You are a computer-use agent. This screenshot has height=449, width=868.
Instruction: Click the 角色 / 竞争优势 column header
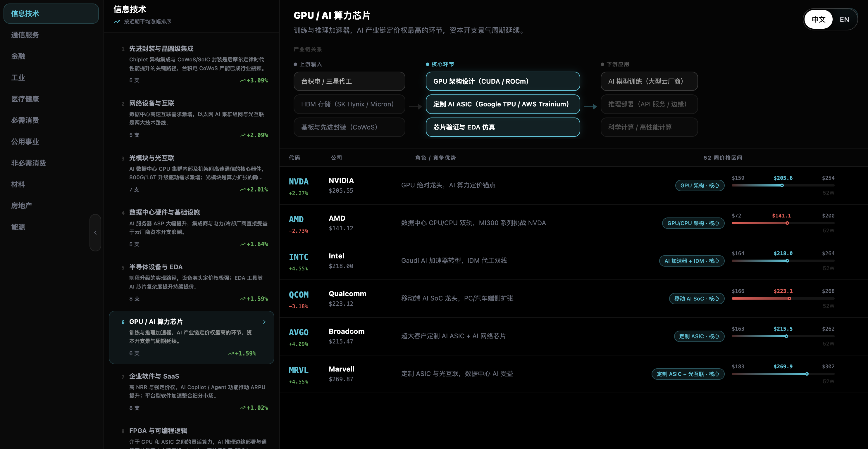click(x=435, y=158)
